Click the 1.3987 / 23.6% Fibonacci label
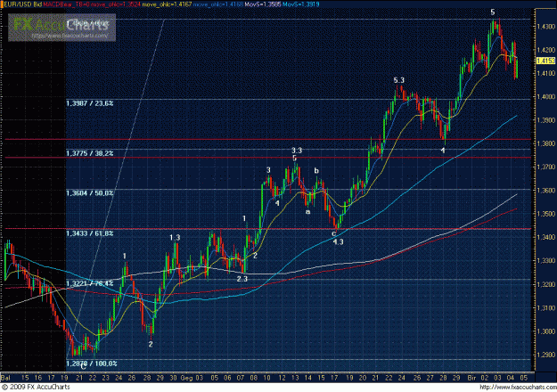This screenshot has height=392, width=557. 89,103
